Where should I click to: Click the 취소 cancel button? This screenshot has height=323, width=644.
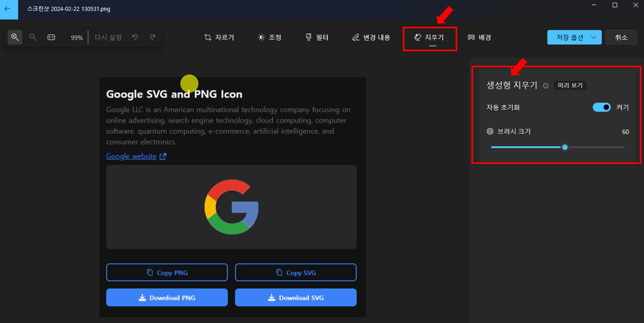(x=621, y=38)
